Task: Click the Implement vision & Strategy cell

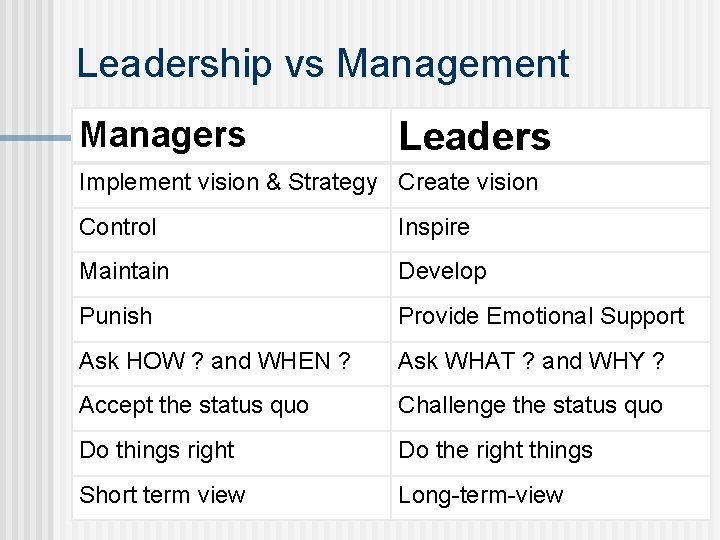Action: (x=228, y=183)
